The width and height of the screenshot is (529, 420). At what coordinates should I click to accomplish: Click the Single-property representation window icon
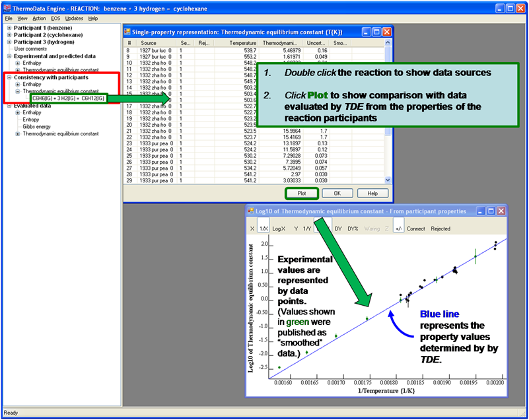coord(128,32)
